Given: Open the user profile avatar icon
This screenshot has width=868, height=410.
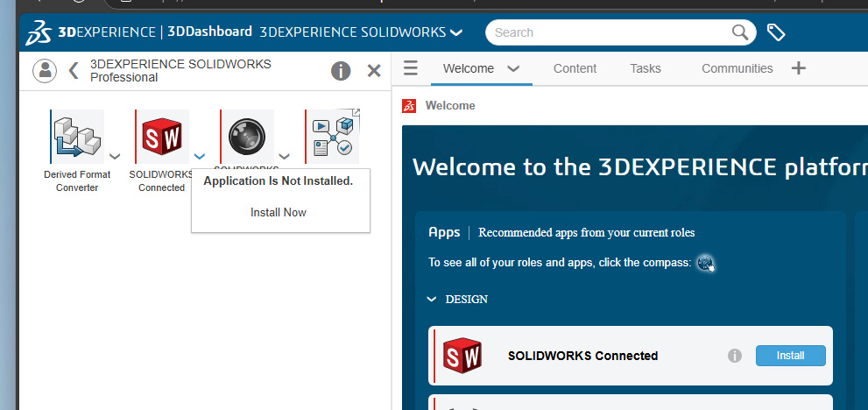Looking at the screenshot, I should click(45, 71).
